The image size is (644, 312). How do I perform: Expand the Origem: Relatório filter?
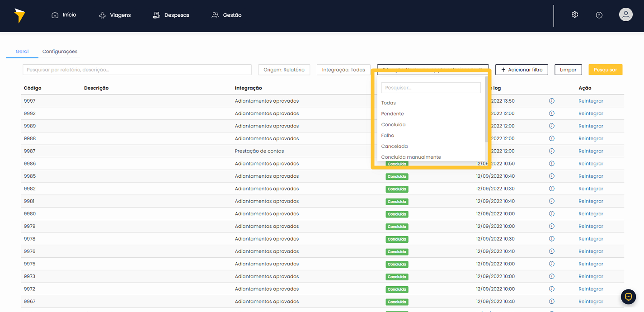[x=284, y=70]
